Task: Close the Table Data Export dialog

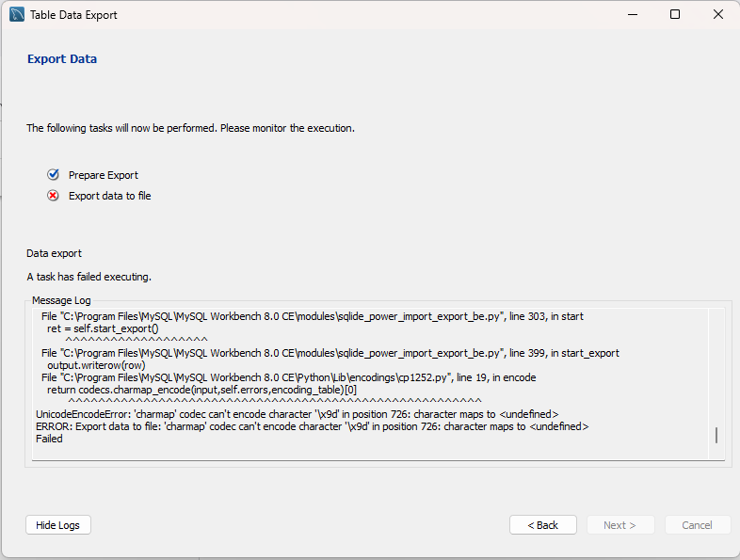Action: coord(718,15)
